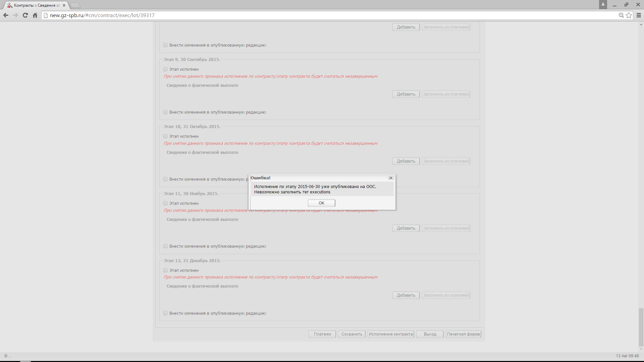
Task: Click the browser forward arrow
Action: pos(15,15)
